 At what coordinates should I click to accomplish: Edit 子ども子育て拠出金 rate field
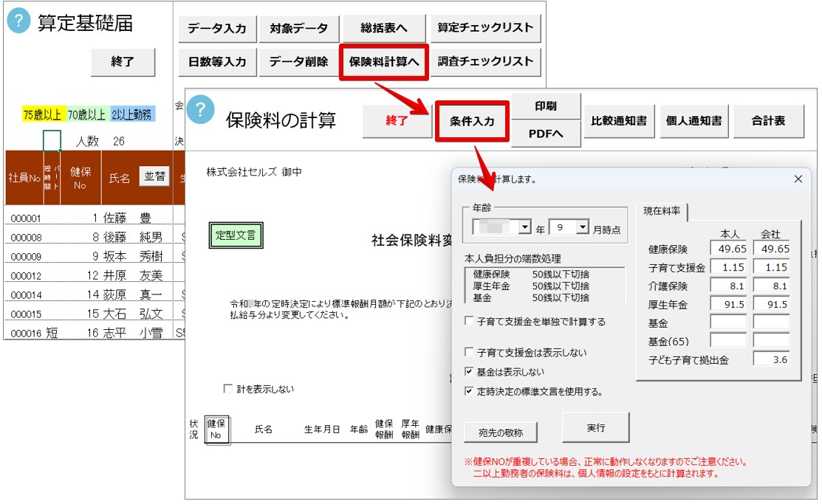tap(771, 359)
